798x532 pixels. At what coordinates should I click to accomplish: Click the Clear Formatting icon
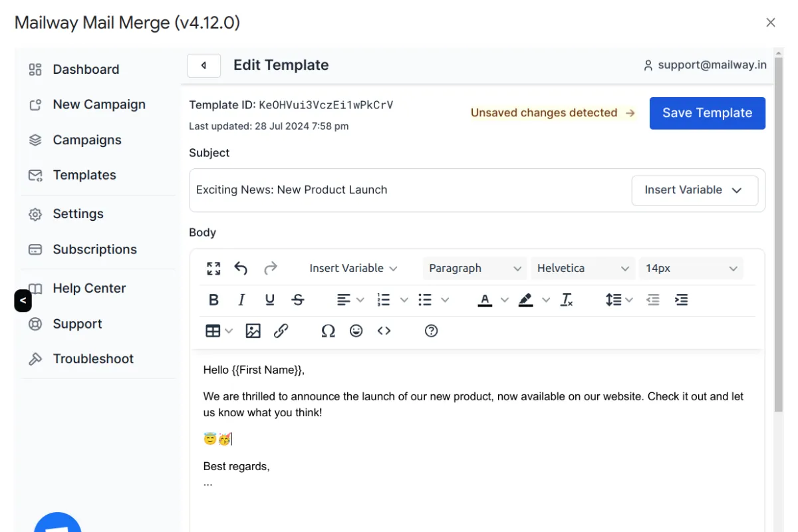coord(567,299)
